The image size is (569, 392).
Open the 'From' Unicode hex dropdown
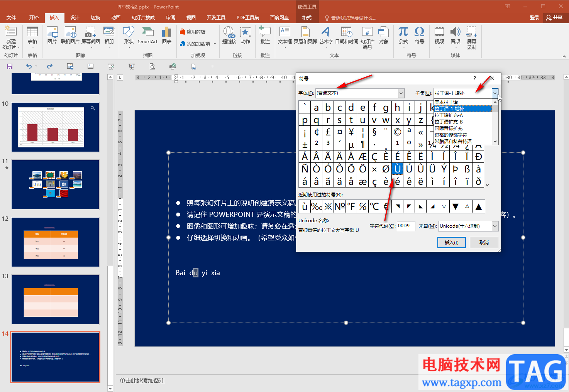point(495,226)
